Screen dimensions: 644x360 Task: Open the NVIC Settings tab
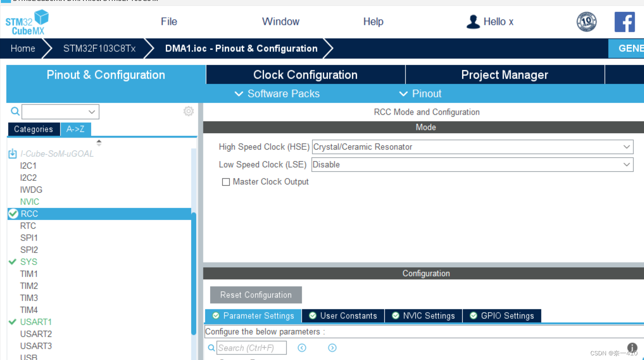[424, 316]
